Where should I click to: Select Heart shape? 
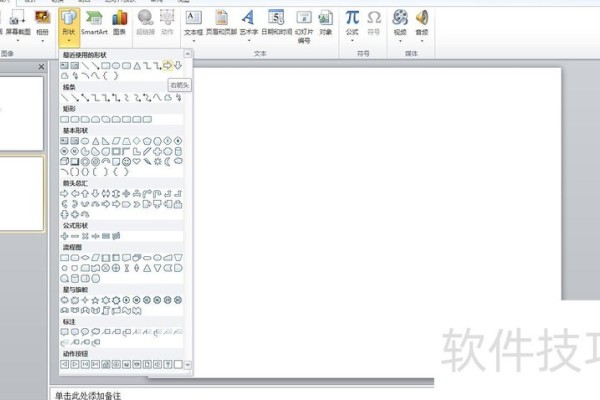click(x=137, y=162)
